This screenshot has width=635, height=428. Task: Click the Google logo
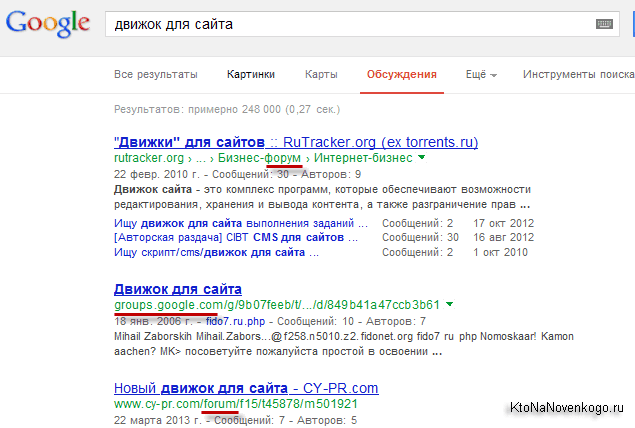[x=48, y=23]
